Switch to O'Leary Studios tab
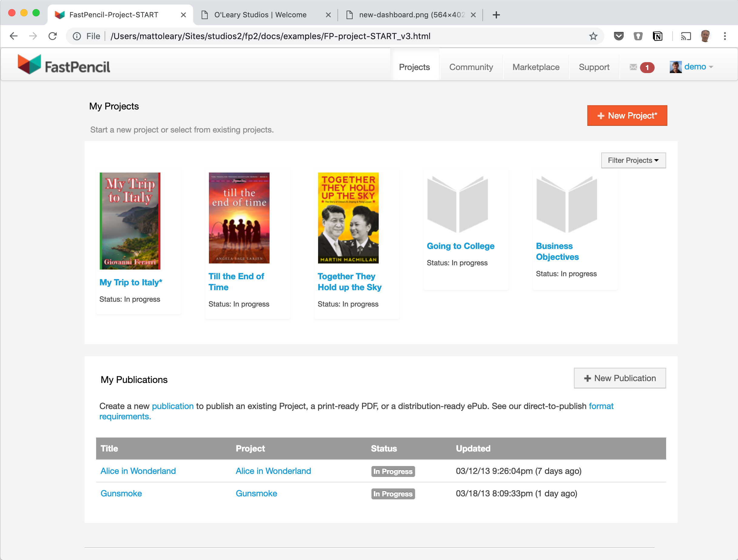Viewport: 738px width, 560px height. tap(260, 15)
